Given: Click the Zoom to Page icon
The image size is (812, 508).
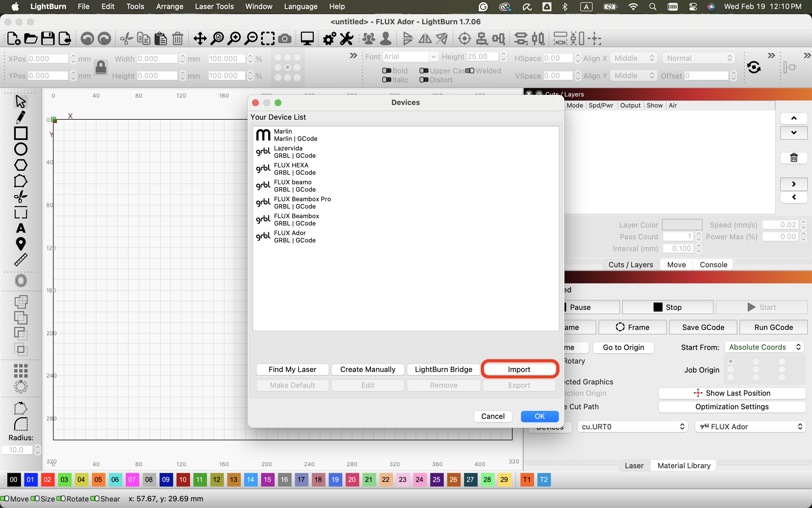Looking at the screenshot, I should (217, 39).
